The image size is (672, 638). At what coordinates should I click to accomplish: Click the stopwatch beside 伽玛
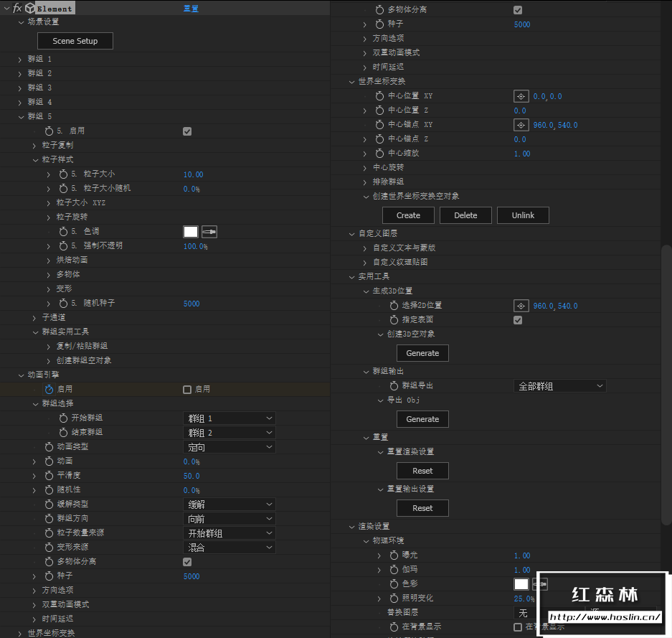tap(394, 569)
